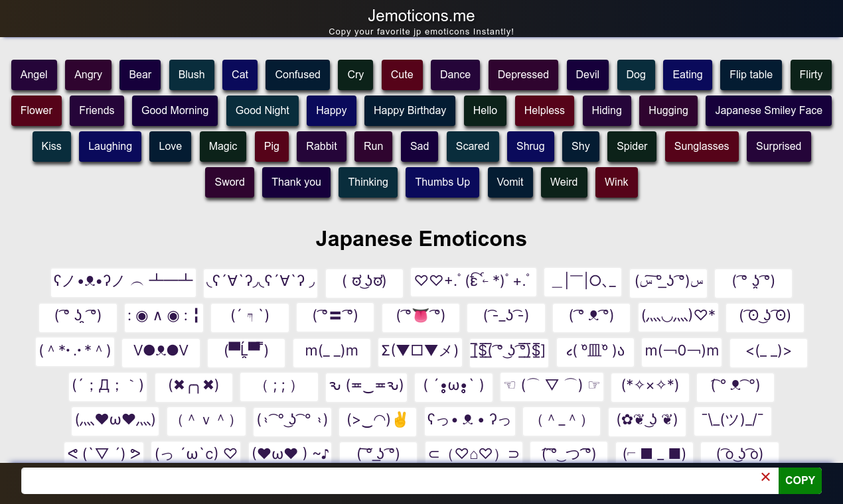The height and width of the screenshot is (504, 843).
Task: Select the Cat emoticon category
Action: coord(240,75)
